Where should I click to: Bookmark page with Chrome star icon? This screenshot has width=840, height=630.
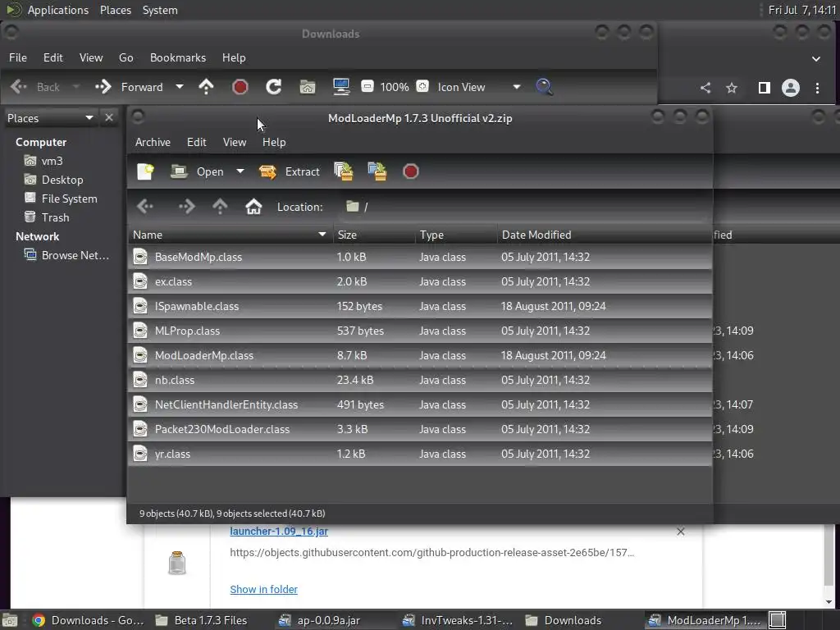click(731, 88)
